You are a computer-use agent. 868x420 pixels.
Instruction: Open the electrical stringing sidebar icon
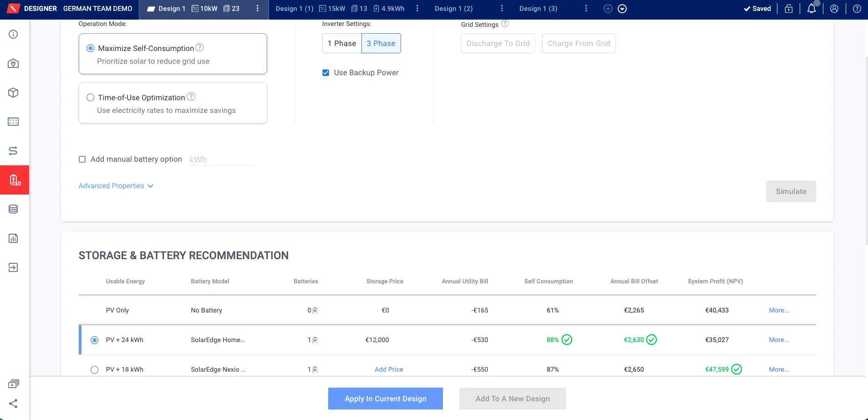pyautogui.click(x=13, y=151)
